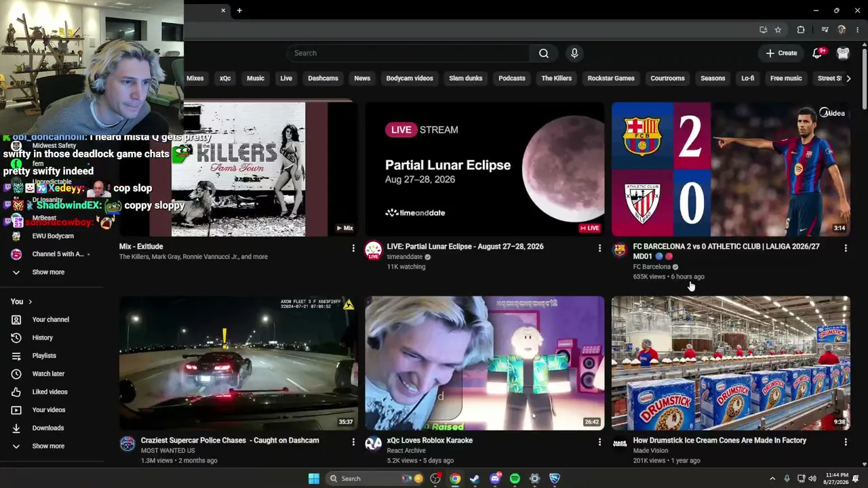The height and width of the screenshot is (488, 868).
Task: Click the Create button
Action: point(781,53)
